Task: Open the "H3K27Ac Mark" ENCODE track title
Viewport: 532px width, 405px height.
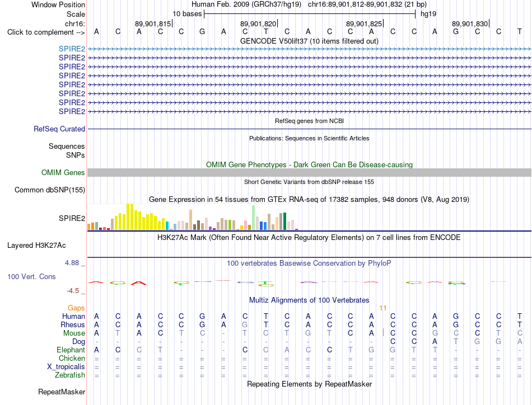Action: tap(309, 237)
